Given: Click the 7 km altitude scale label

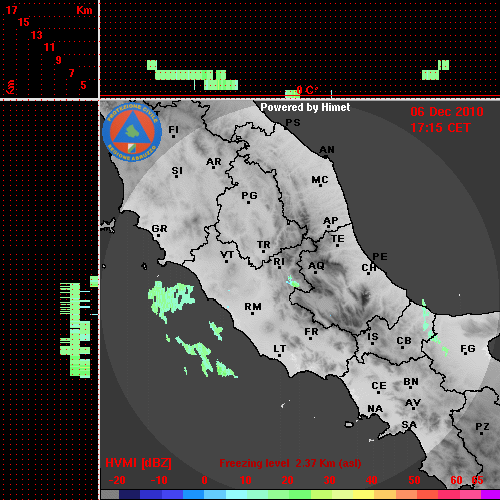Looking at the screenshot, I should coord(71,73).
